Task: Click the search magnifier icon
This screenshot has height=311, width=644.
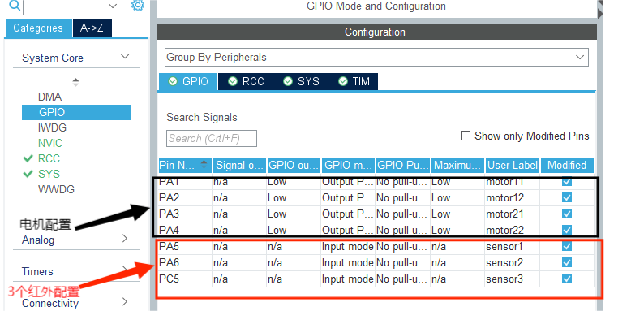Action: point(15,5)
